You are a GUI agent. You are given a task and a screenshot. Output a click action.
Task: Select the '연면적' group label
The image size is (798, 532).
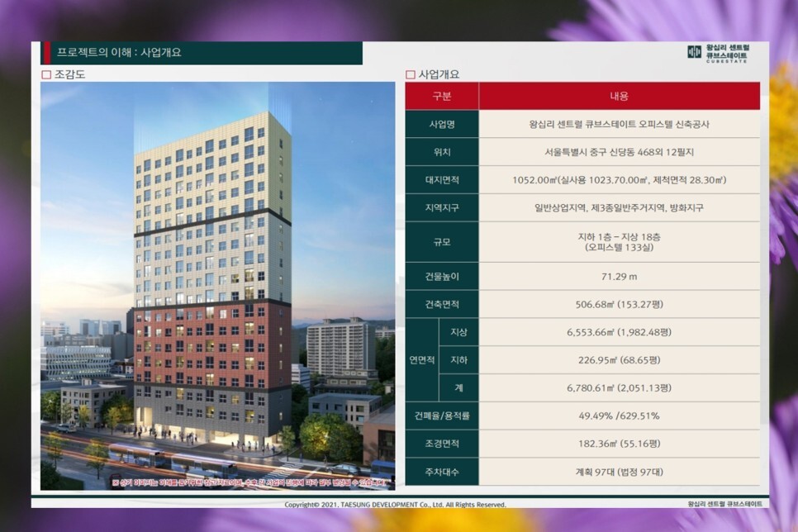422,360
